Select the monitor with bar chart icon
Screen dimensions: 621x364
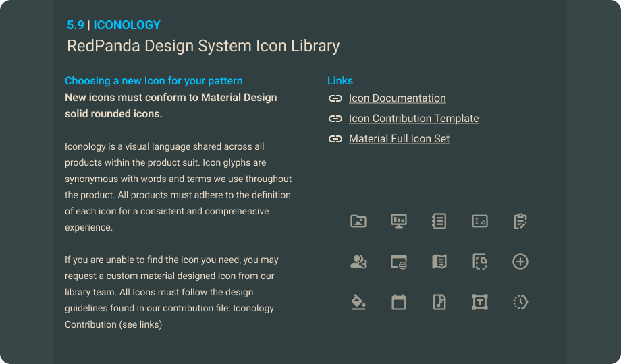click(x=399, y=221)
